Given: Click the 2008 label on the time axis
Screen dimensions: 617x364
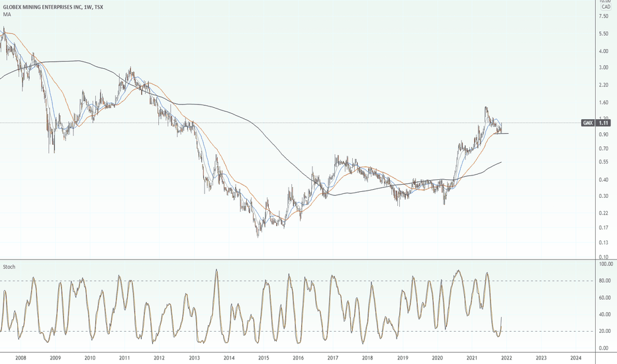Looking at the screenshot, I should point(21,358).
